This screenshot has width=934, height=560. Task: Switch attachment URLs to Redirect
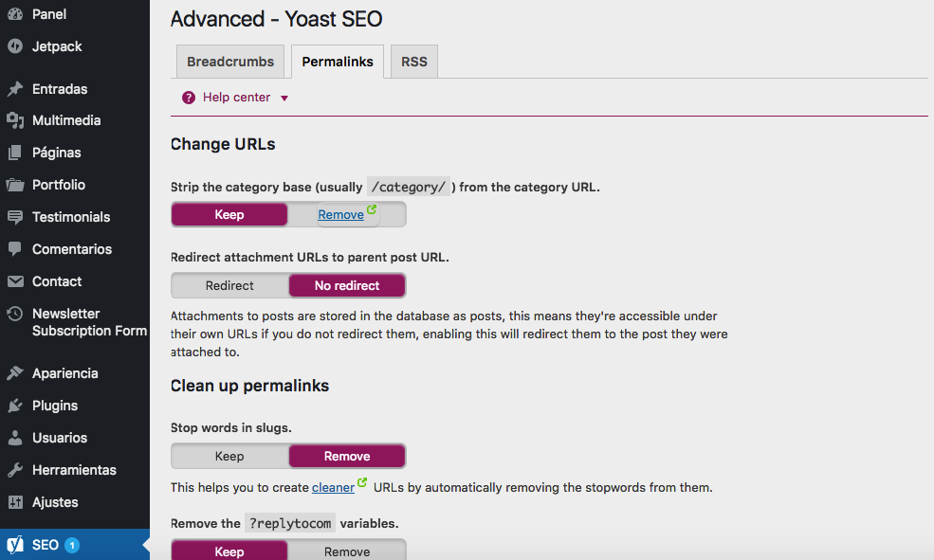(229, 285)
